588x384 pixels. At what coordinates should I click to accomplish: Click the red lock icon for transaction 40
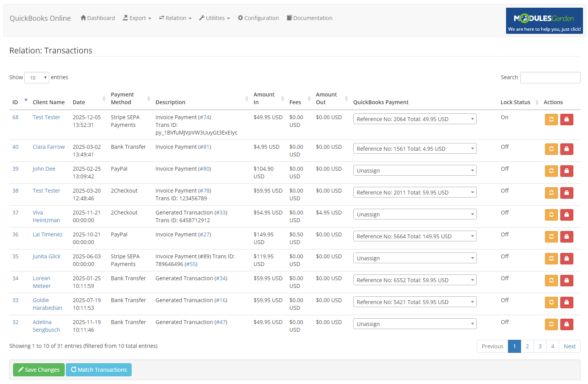coord(566,149)
